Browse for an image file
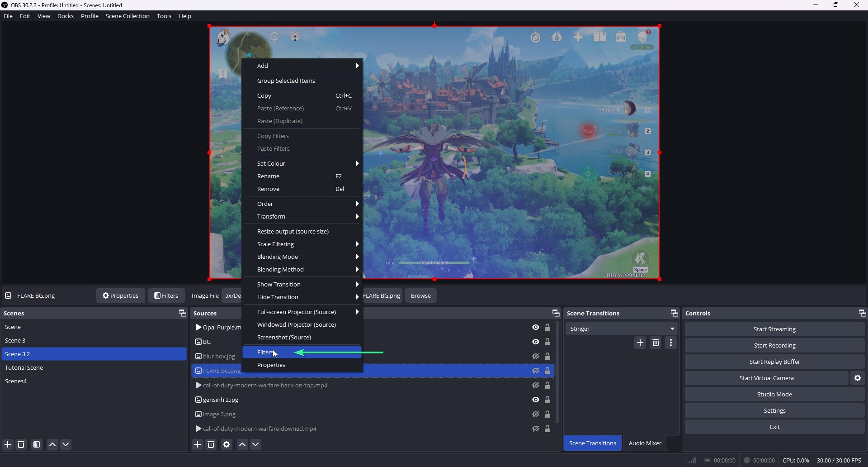This screenshot has height=467, width=868. 421,295
